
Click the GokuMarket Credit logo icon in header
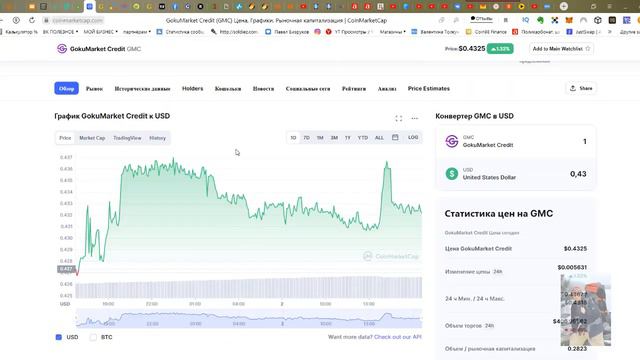coord(62,49)
